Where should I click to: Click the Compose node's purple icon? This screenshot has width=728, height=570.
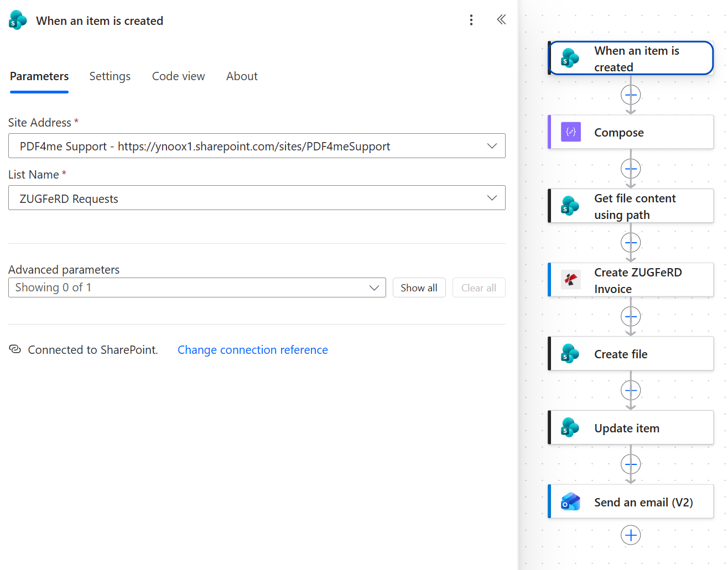[571, 132]
